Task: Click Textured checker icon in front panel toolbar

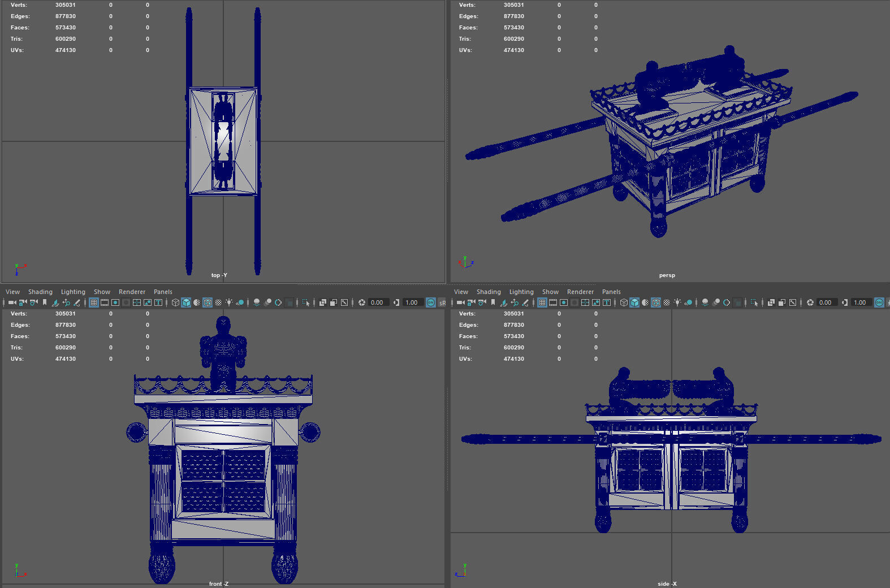Action: [x=218, y=302]
